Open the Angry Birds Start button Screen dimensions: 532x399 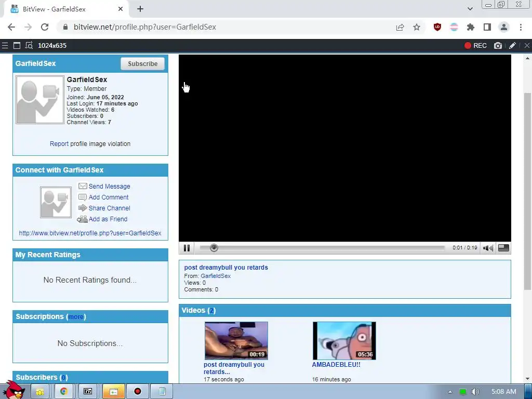pyautogui.click(x=14, y=390)
